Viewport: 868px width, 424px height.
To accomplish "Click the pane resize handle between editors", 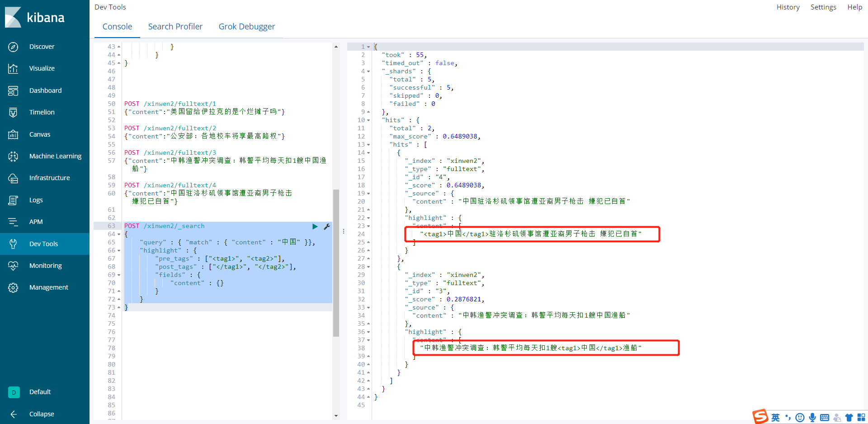I will [x=344, y=231].
